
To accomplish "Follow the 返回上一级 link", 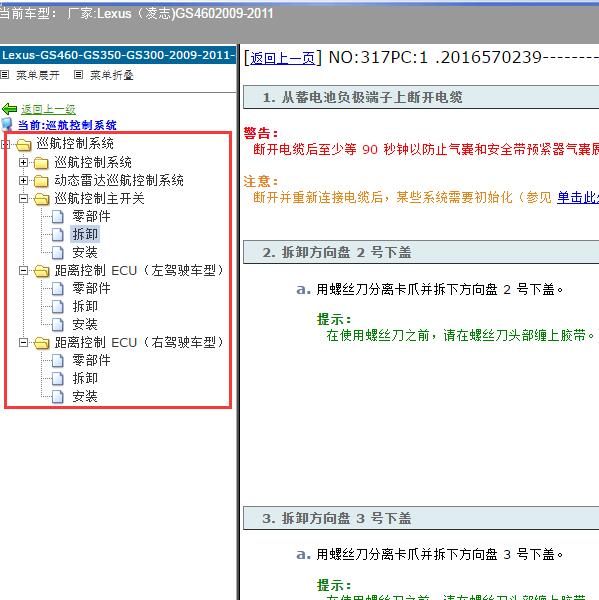I will click(x=48, y=109).
